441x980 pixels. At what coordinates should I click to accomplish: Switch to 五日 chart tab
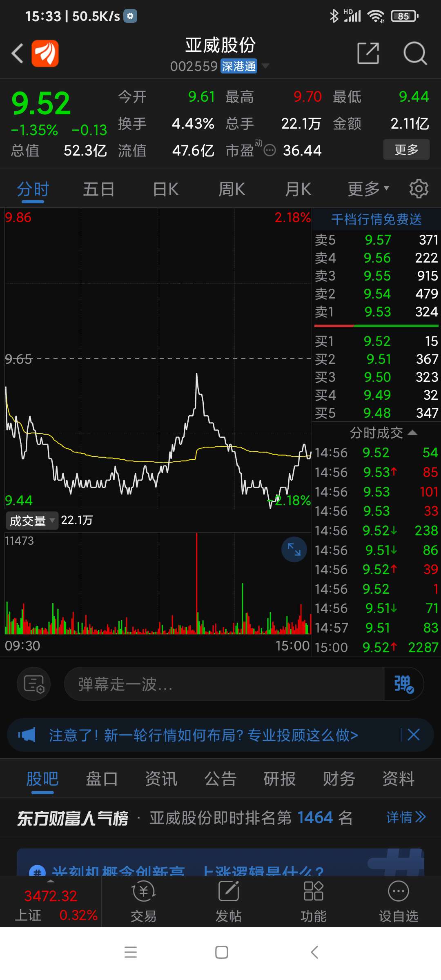99,189
